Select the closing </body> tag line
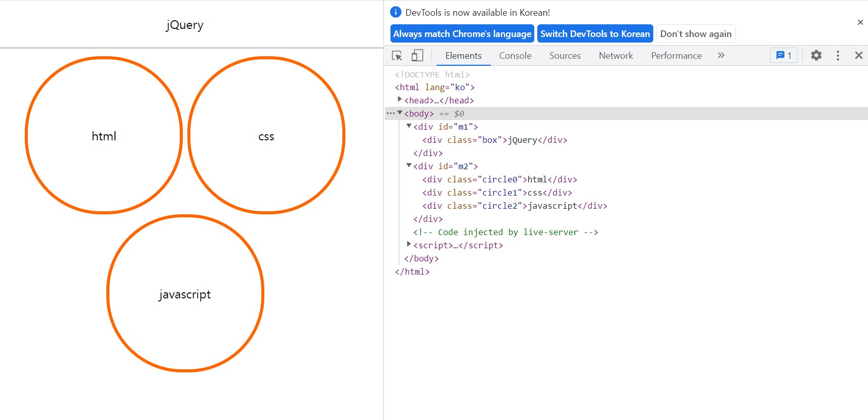The width and height of the screenshot is (868, 420). (421, 258)
